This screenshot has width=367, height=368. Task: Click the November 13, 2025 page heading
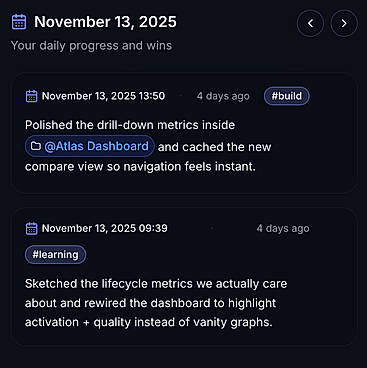click(105, 22)
